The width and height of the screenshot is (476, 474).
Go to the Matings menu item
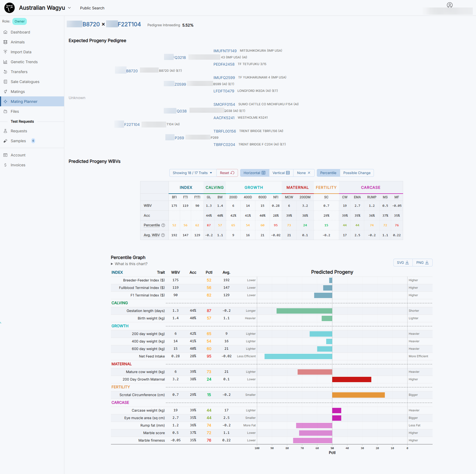(18, 92)
